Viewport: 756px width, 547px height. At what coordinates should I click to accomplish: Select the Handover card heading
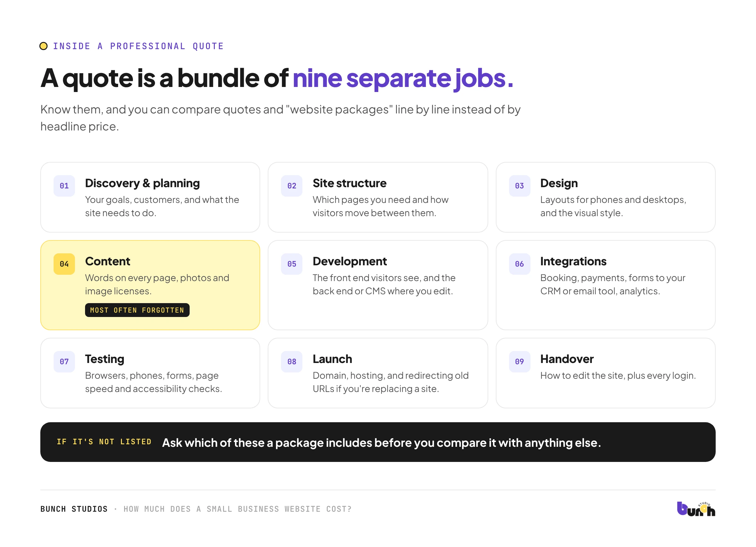567,359
